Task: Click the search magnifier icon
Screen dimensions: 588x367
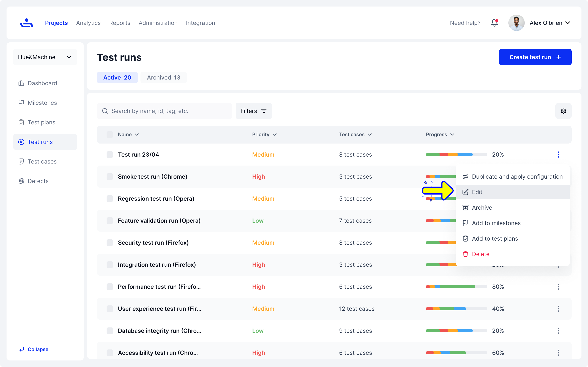Action: [x=105, y=111]
